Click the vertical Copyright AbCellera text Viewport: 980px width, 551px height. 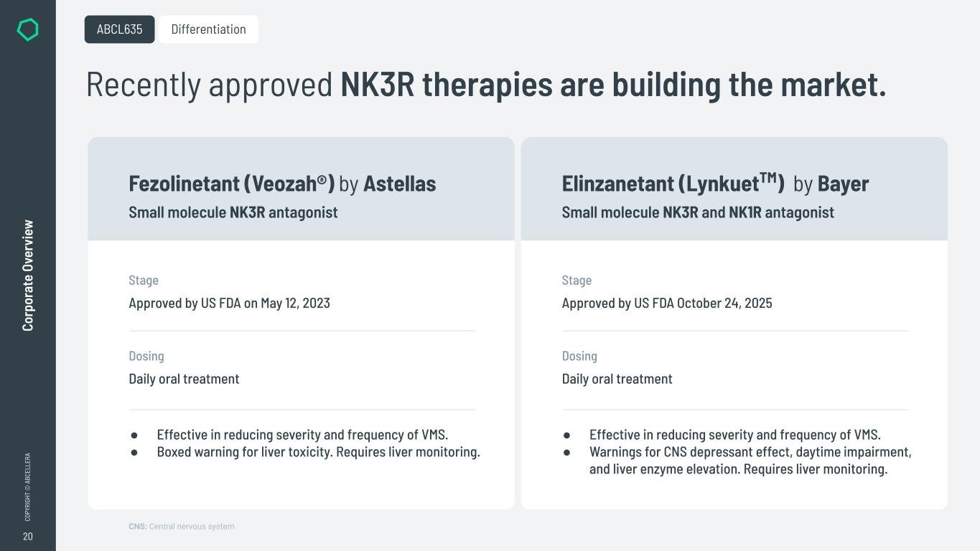tap(28, 486)
